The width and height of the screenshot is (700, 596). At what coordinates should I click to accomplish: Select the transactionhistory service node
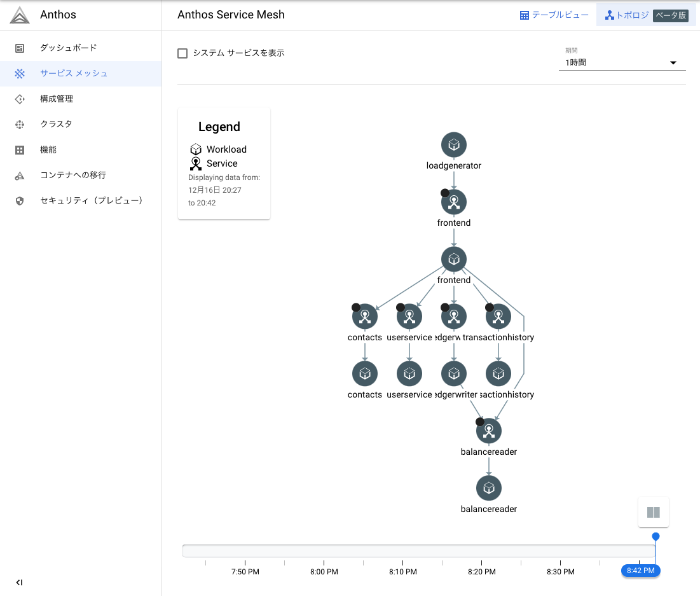click(498, 316)
